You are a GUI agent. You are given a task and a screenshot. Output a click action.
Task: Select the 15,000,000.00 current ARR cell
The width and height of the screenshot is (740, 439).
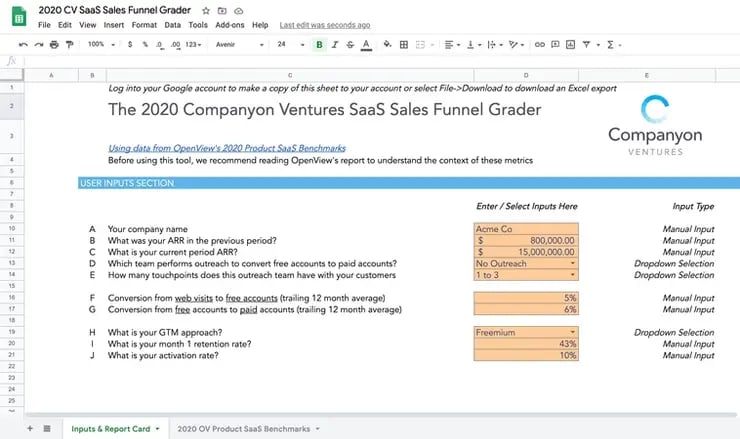coord(526,252)
